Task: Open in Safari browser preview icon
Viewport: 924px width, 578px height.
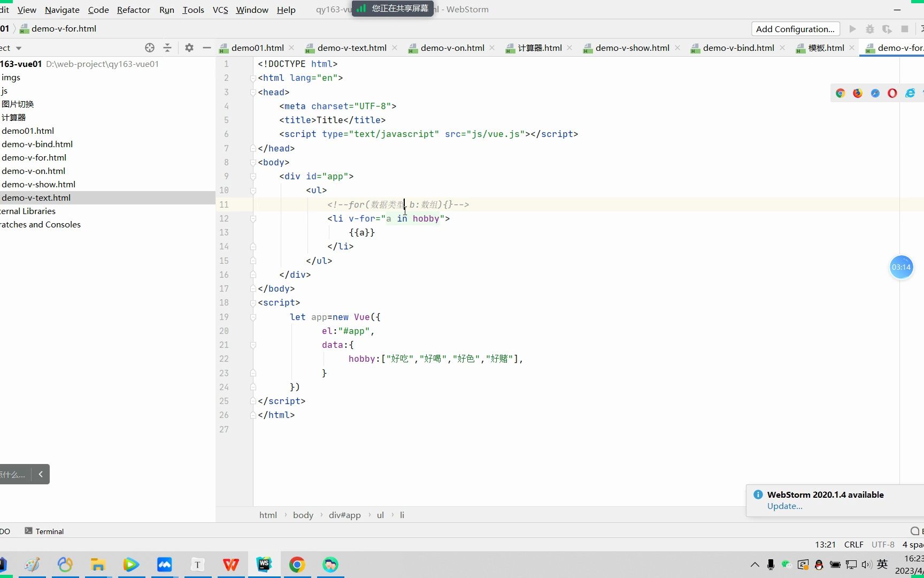Action: [x=875, y=93]
